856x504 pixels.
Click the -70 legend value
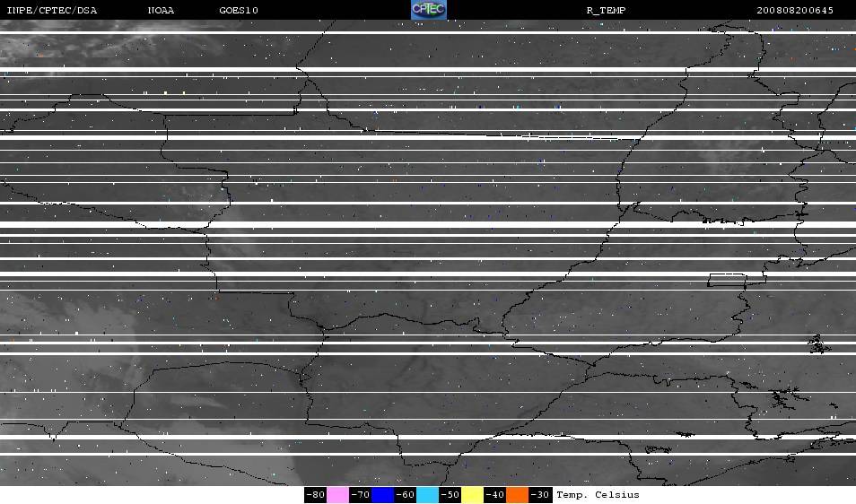361,495
